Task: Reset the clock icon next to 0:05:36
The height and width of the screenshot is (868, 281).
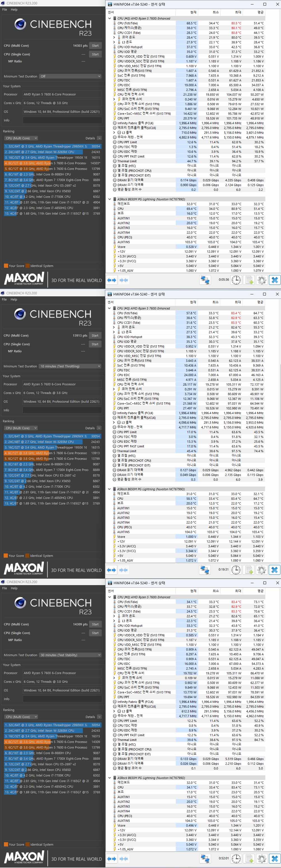Action: 236,280
